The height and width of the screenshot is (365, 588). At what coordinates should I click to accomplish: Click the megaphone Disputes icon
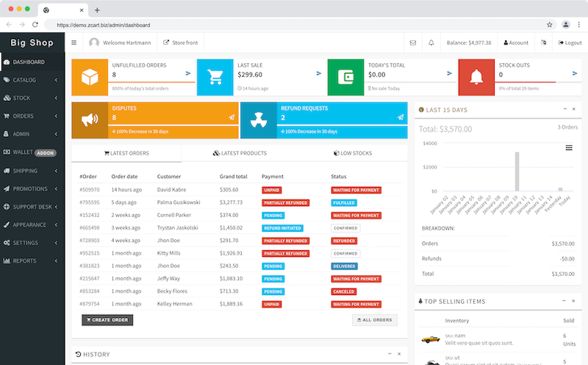[x=90, y=120]
